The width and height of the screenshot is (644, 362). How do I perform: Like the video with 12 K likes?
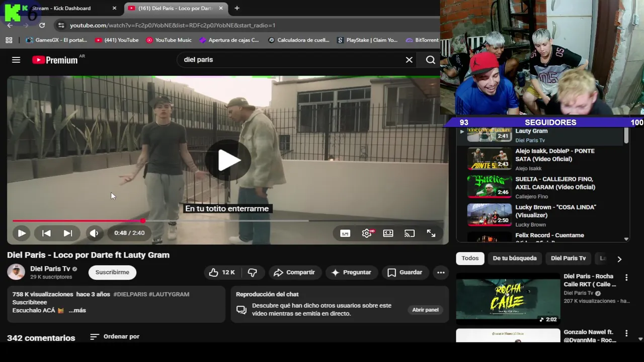222,273
